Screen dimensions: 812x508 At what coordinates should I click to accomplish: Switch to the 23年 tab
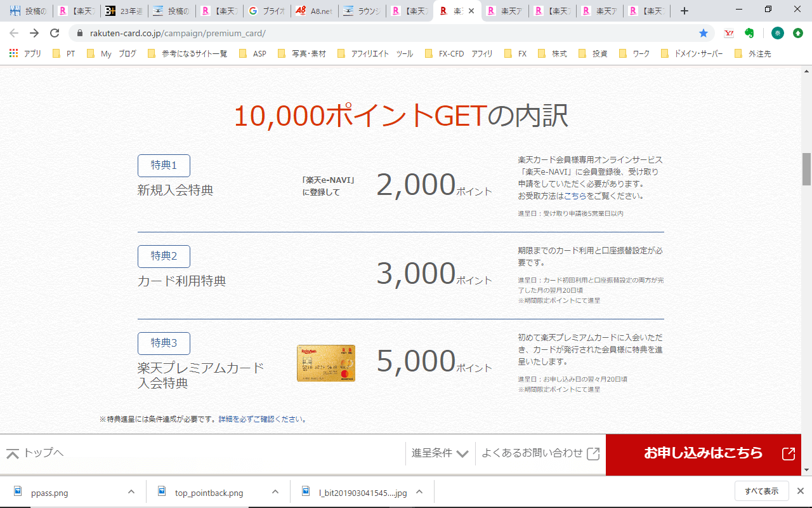click(x=124, y=11)
